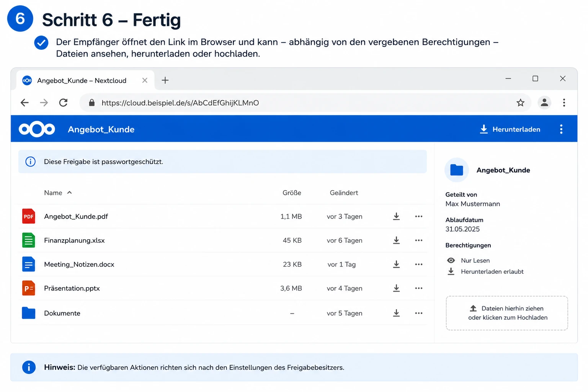
Task: Download Meeting_Notizen.docx
Action: point(397,264)
